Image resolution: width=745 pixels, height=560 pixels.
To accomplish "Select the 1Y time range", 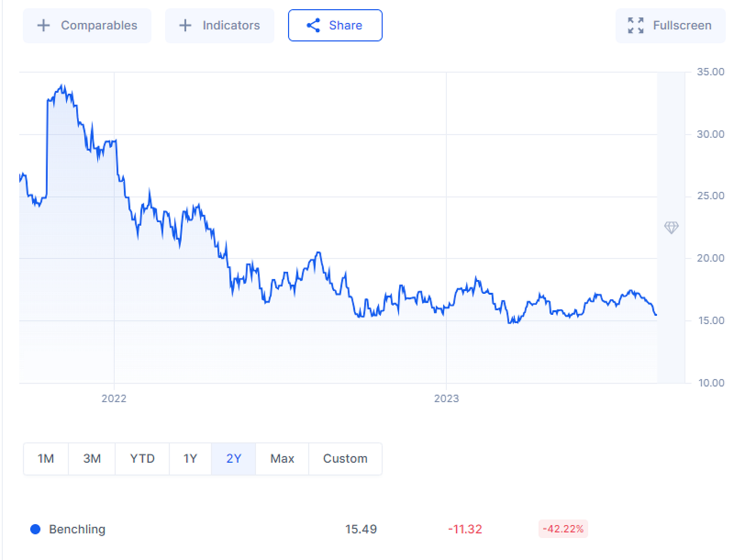I will [190, 459].
